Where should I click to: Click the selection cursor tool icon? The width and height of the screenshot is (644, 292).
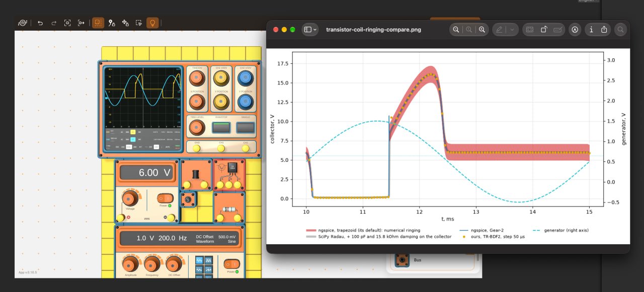(139, 23)
